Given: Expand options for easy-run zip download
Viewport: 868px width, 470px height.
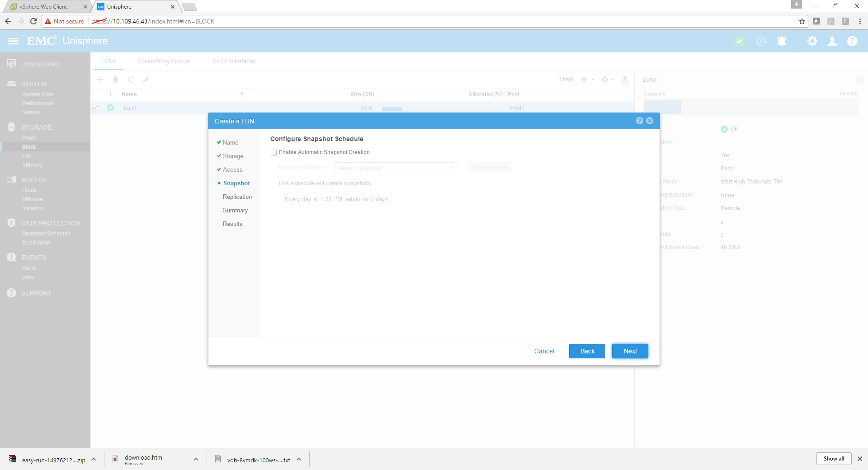Looking at the screenshot, I should [x=94, y=460].
